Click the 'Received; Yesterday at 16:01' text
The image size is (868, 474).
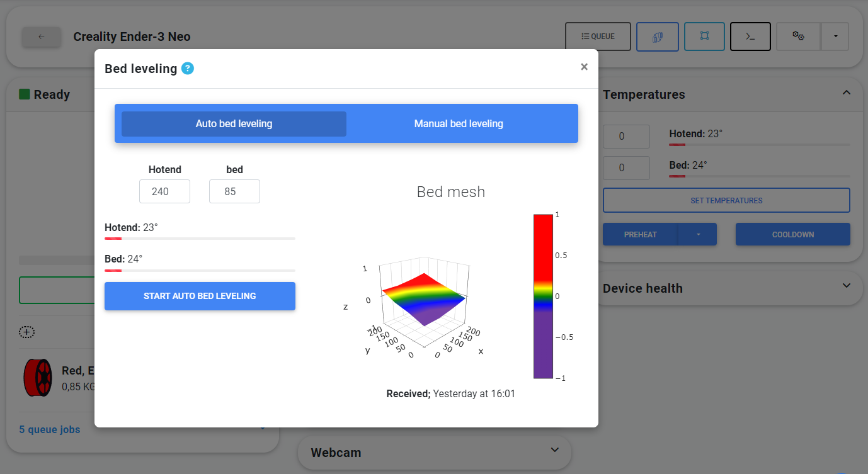(450, 394)
